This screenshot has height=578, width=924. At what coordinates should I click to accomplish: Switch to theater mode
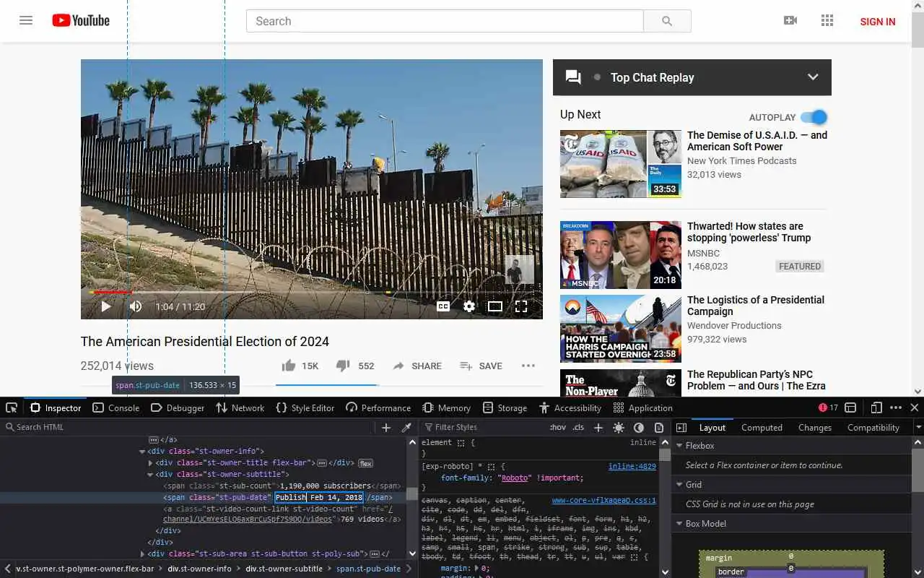495,306
